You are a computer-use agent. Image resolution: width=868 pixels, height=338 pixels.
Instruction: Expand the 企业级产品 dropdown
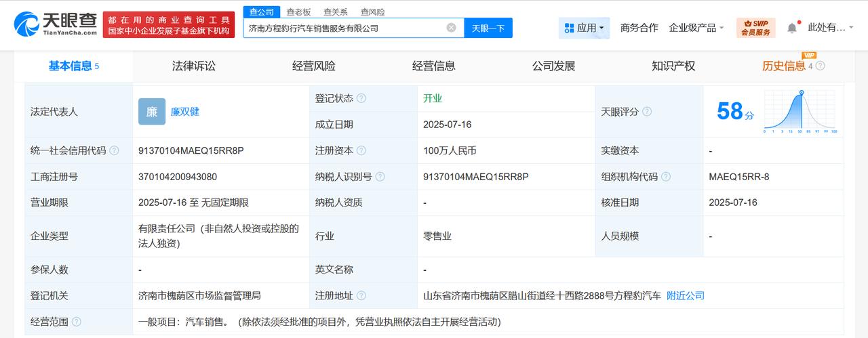point(696,28)
